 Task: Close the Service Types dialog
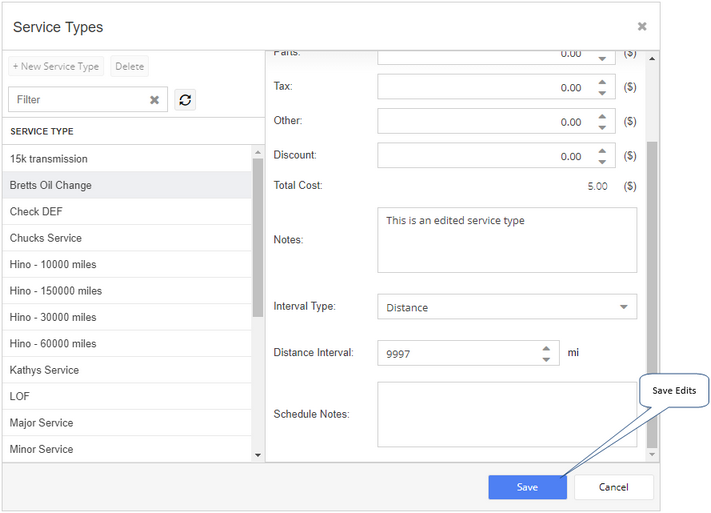642,26
